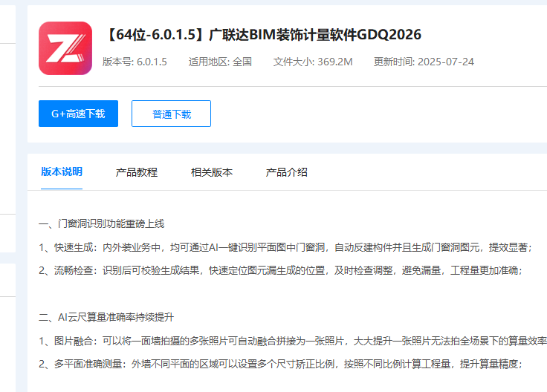This screenshot has width=547, height=392.
Task: Click the red Z product logo icon
Action: 65,48
